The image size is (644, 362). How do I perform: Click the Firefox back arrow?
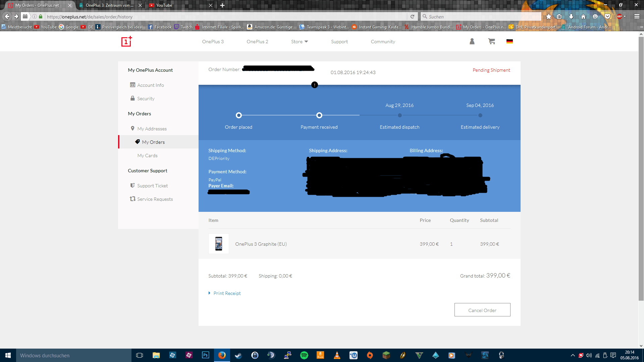[x=7, y=16]
